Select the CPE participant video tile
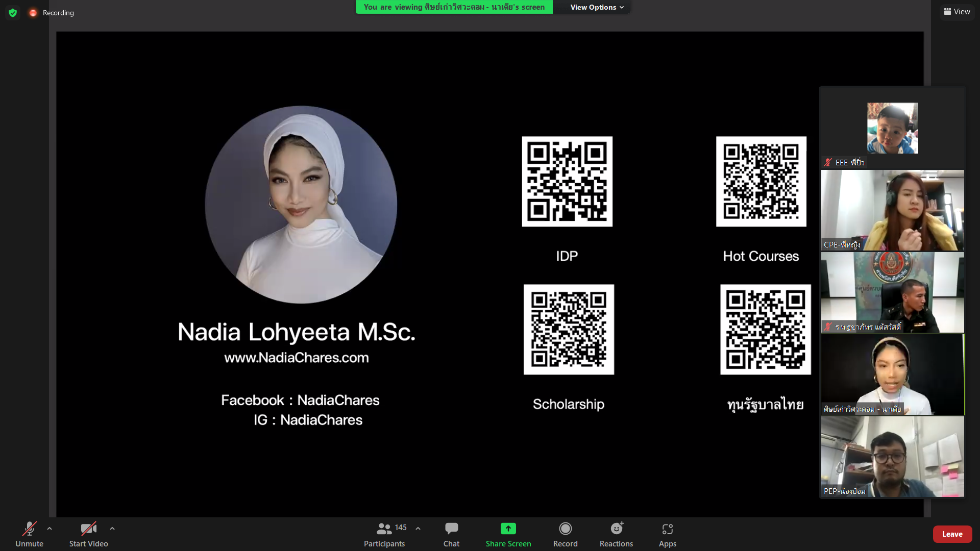This screenshot has height=551, width=980. pyautogui.click(x=892, y=210)
